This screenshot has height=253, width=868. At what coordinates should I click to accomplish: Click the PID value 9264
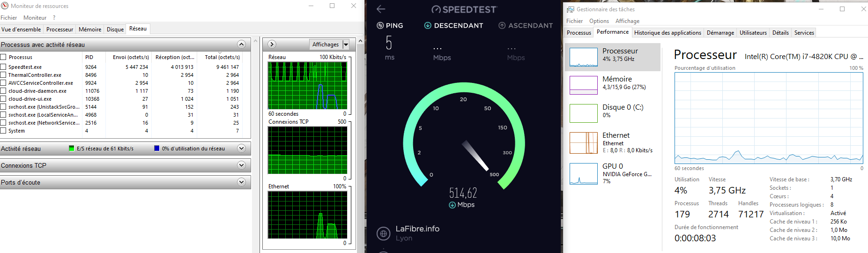[91, 67]
